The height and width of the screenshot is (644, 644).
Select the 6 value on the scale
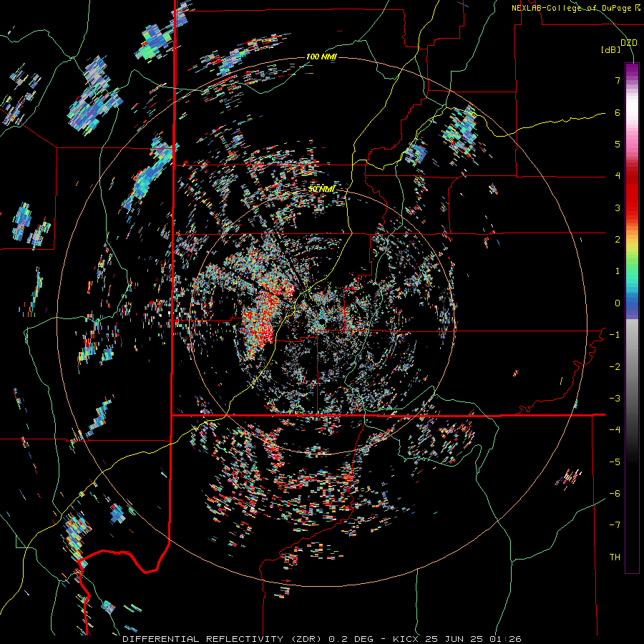pos(618,112)
